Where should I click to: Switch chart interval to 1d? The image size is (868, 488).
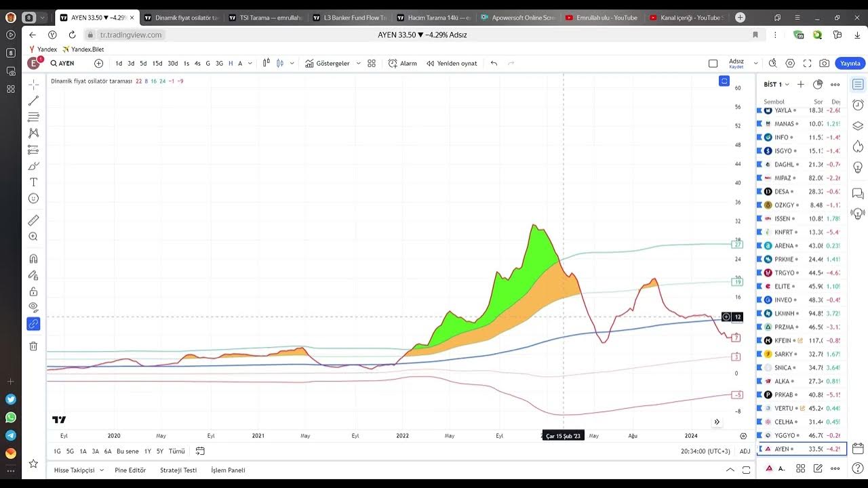pyautogui.click(x=119, y=63)
